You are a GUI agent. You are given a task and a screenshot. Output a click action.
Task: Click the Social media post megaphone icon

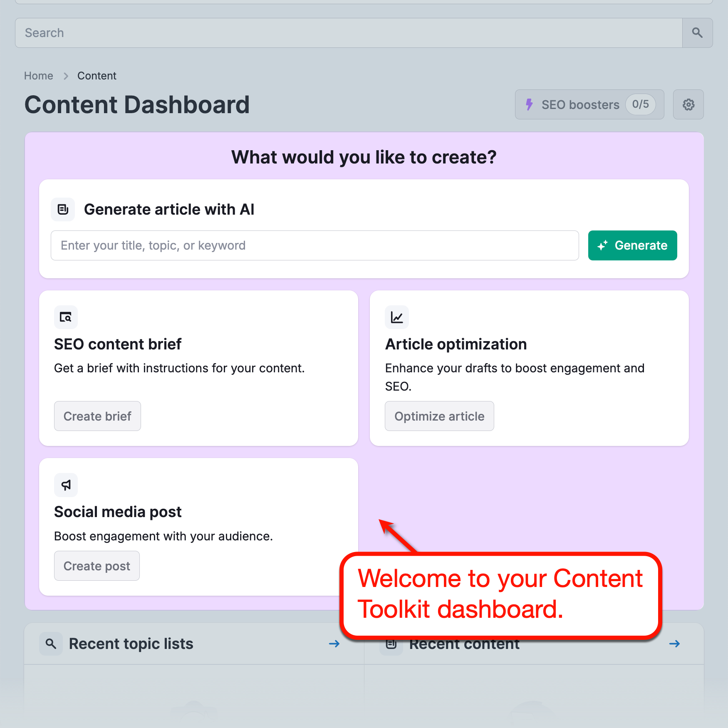point(66,485)
